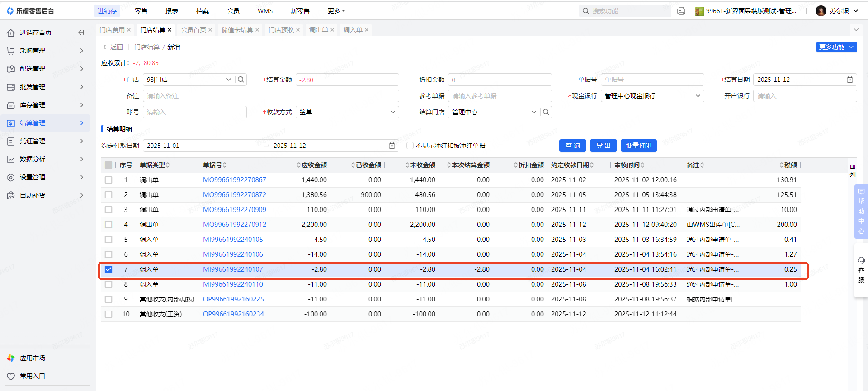Switch to the 储值卡结算 tab

point(237,30)
